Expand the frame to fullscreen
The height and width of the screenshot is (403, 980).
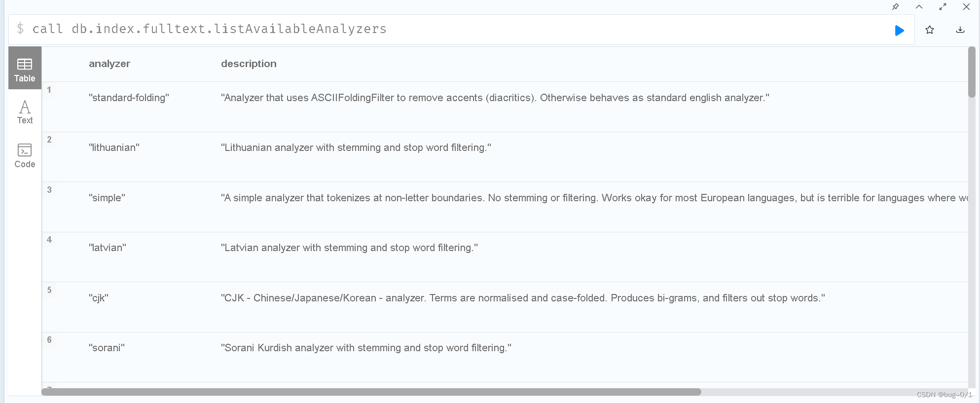943,7
